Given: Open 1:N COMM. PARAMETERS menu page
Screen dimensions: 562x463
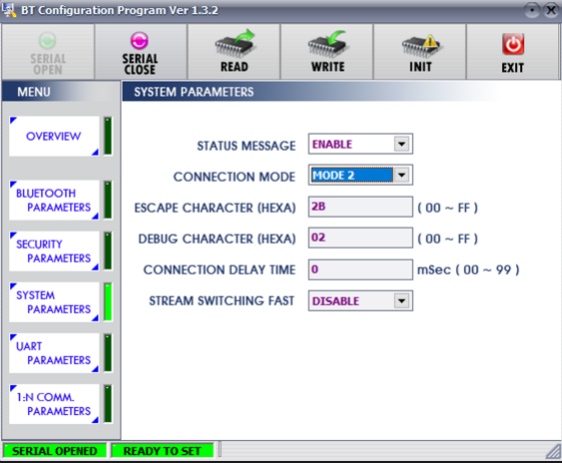Looking at the screenshot, I should 54,404.
